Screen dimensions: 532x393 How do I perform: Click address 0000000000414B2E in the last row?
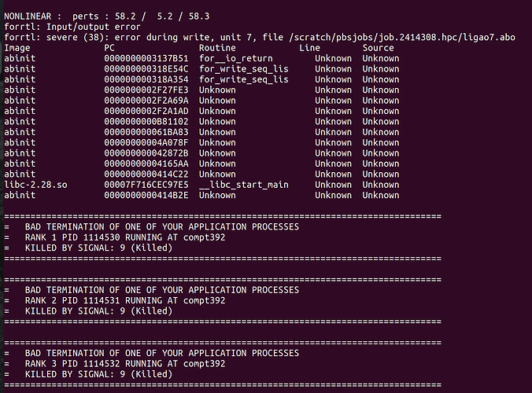pos(146,195)
